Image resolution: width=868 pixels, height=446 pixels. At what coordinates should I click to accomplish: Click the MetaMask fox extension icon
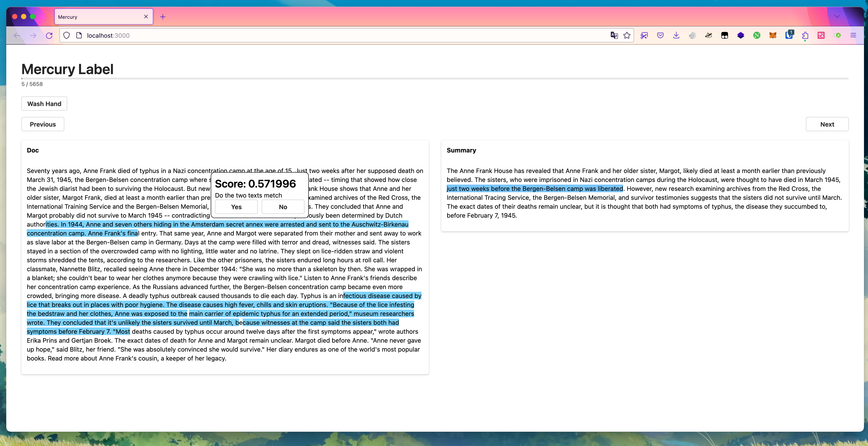point(773,35)
